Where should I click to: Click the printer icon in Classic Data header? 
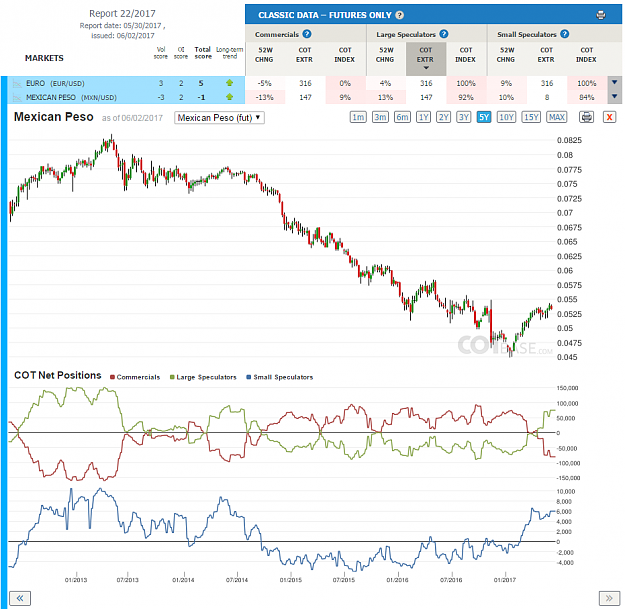[x=601, y=15]
